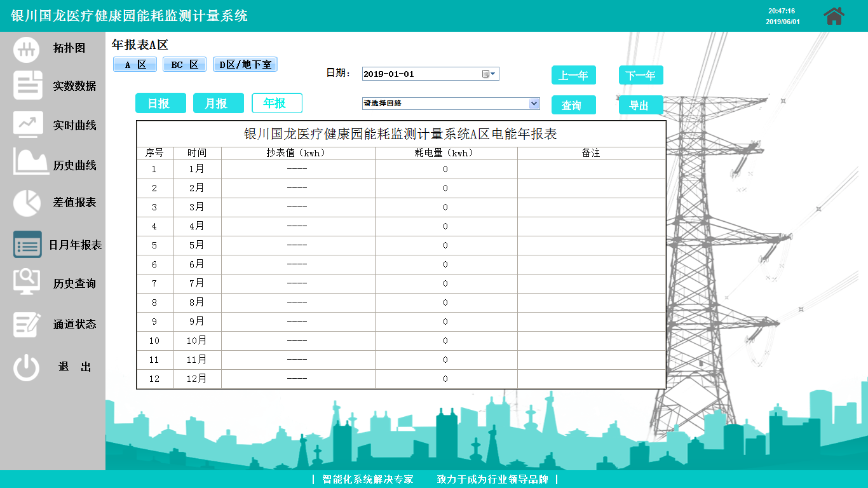Select the yearly report (年报) toggle
The height and width of the screenshot is (488, 868).
pyautogui.click(x=276, y=103)
